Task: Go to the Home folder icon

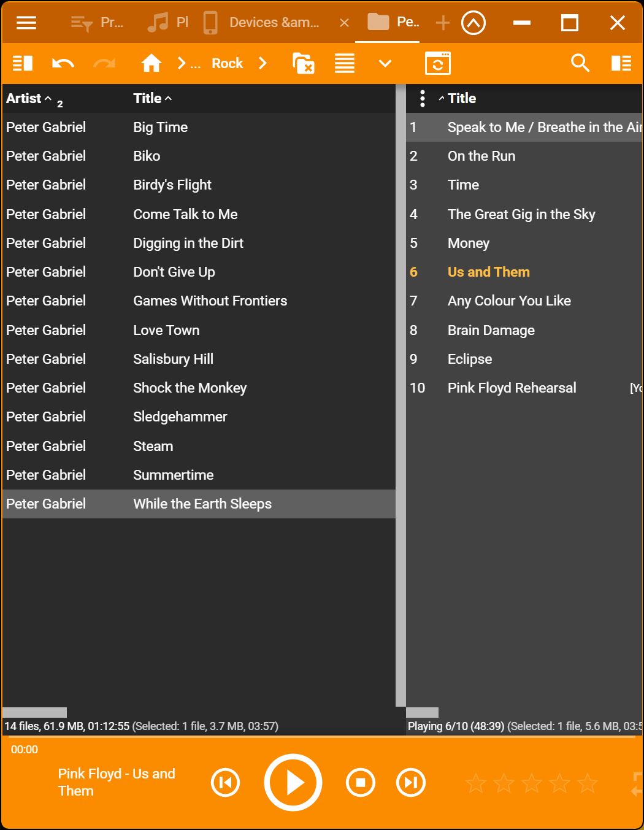Action: tap(151, 63)
